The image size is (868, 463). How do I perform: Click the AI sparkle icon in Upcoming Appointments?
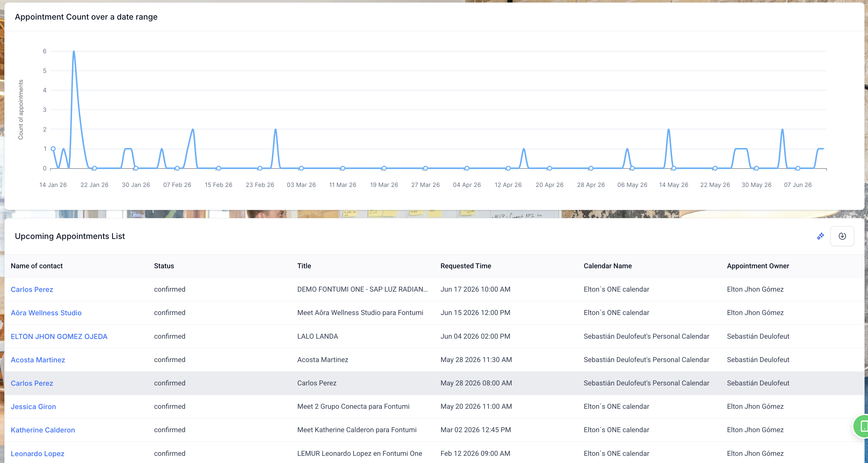tap(821, 236)
